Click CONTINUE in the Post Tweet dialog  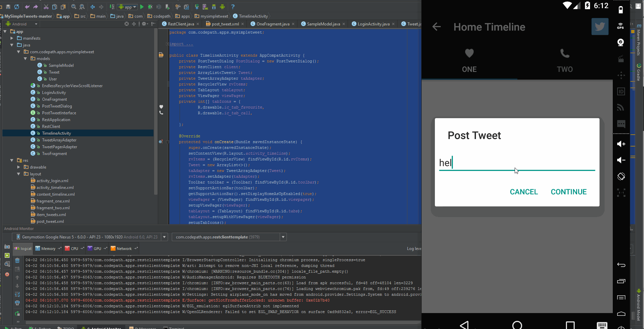(x=568, y=192)
